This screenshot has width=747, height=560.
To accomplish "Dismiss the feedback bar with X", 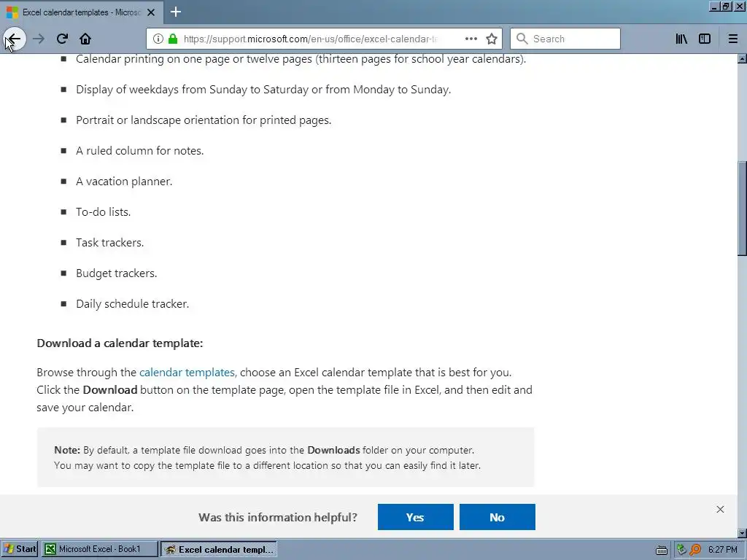I will click(x=720, y=510).
